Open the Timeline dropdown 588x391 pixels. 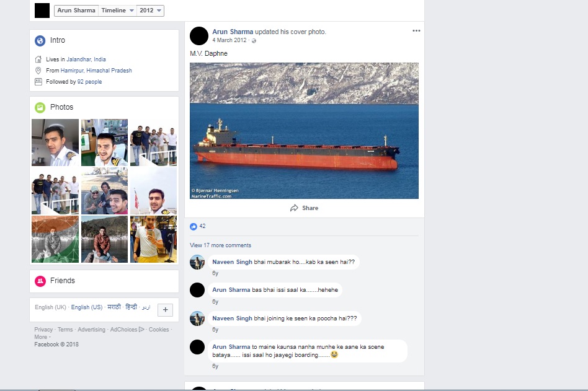pyautogui.click(x=117, y=11)
